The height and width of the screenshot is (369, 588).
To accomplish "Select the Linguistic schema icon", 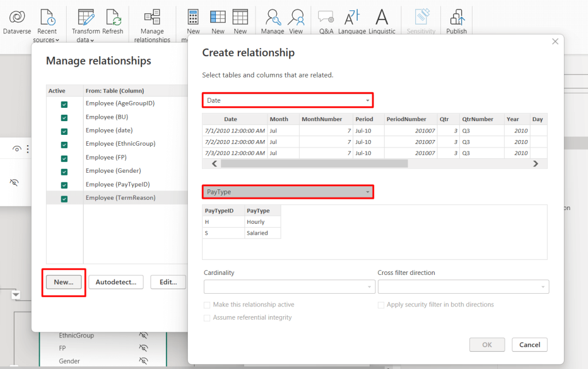I will coord(381,17).
